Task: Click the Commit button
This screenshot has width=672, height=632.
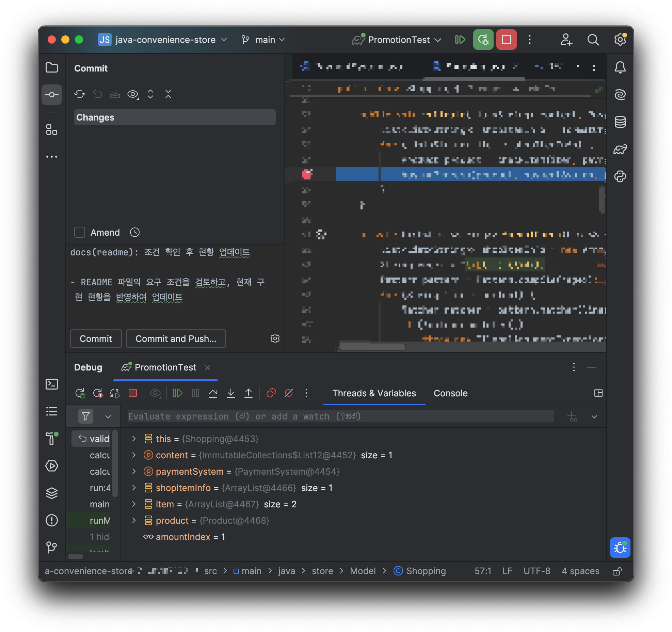Action: pyautogui.click(x=96, y=338)
